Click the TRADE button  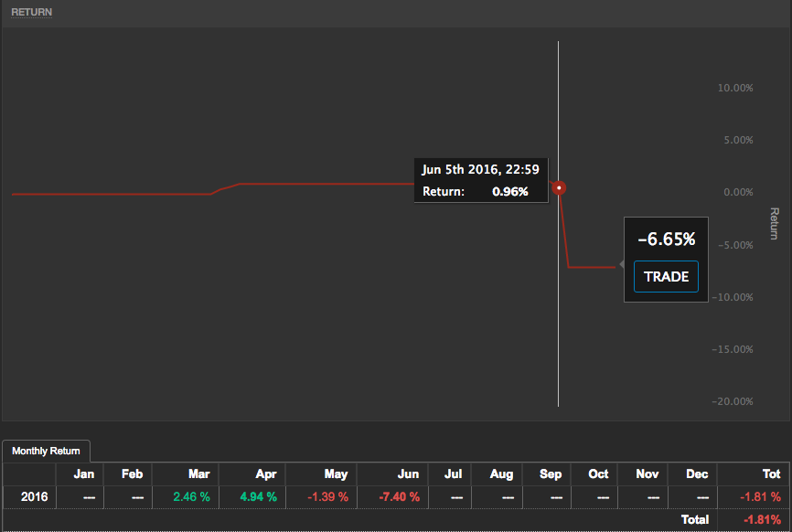click(x=666, y=276)
